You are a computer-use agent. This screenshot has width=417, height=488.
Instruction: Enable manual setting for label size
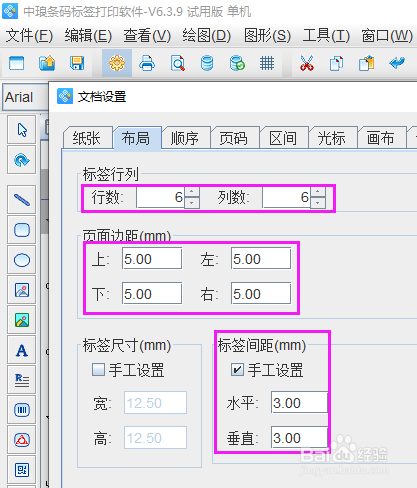click(98, 370)
